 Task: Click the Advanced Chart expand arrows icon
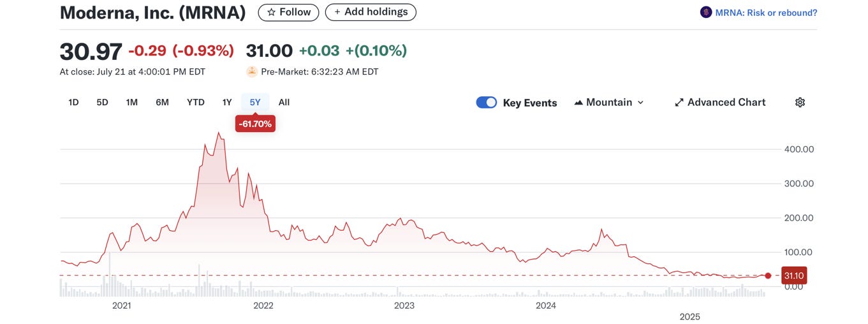[679, 102]
